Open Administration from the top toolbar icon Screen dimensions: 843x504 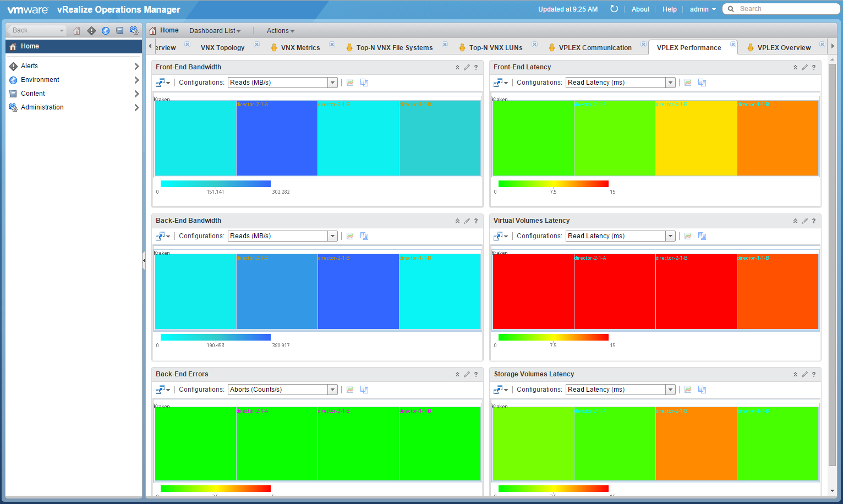[x=134, y=31]
